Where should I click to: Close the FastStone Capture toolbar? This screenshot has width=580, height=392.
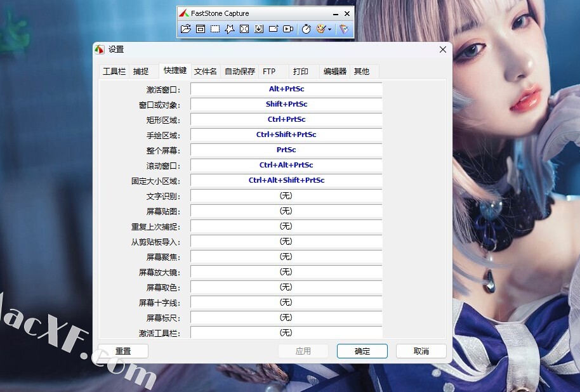[347, 14]
